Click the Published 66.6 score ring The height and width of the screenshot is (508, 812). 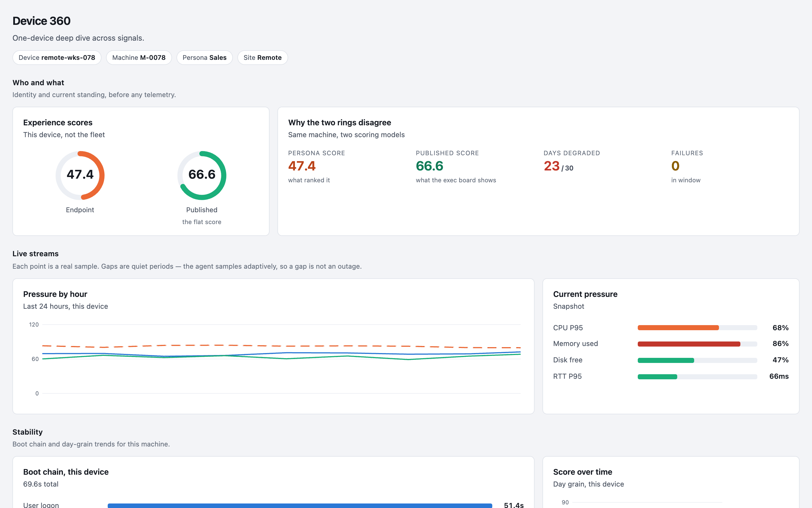tap(202, 175)
